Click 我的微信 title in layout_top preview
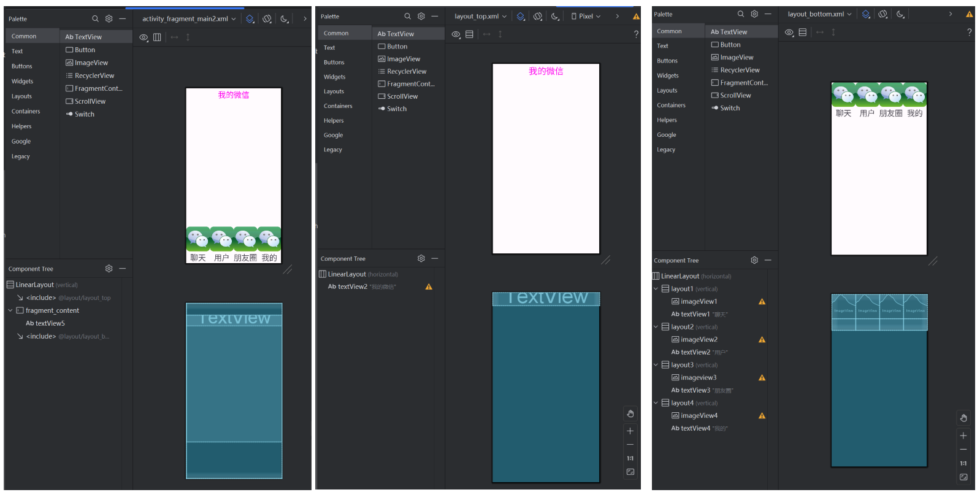The image size is (980, 495). 546,72
